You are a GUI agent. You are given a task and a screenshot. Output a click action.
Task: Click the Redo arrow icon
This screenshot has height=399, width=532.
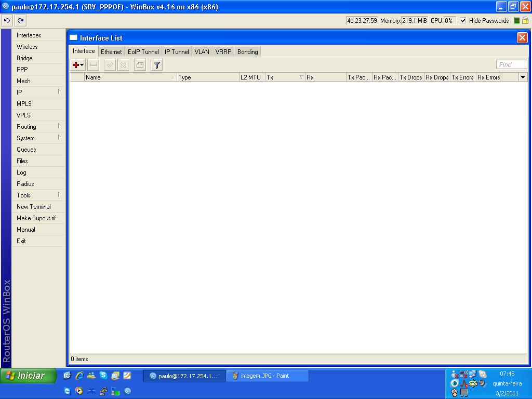[x=21, y=21]
